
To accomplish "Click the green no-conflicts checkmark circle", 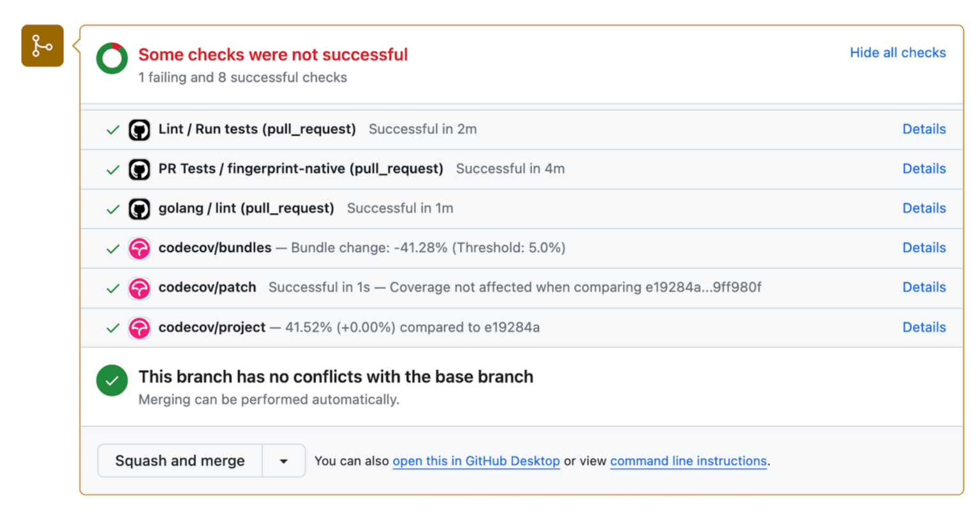I will pyautogui.click(x=112, y=381).
